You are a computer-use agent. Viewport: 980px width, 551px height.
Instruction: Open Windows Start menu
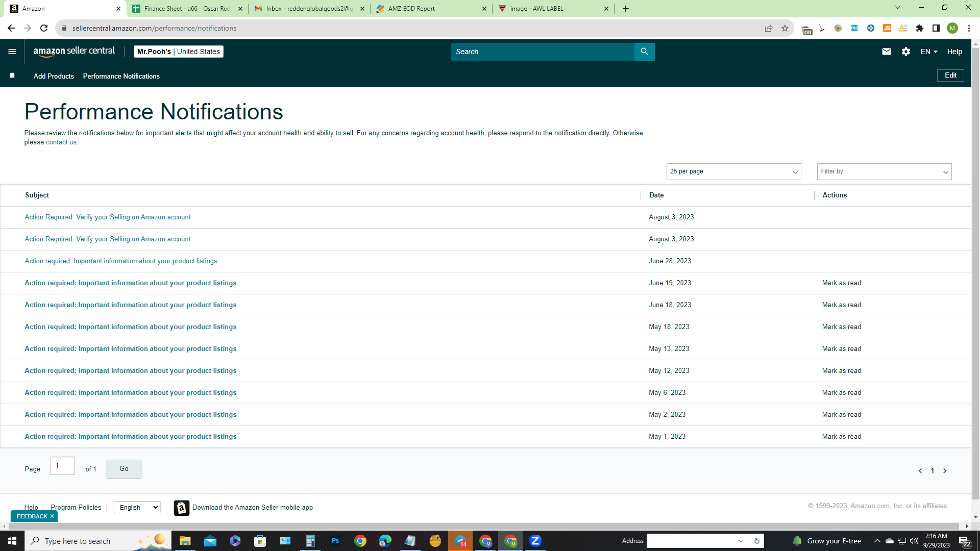click(12, 541)
